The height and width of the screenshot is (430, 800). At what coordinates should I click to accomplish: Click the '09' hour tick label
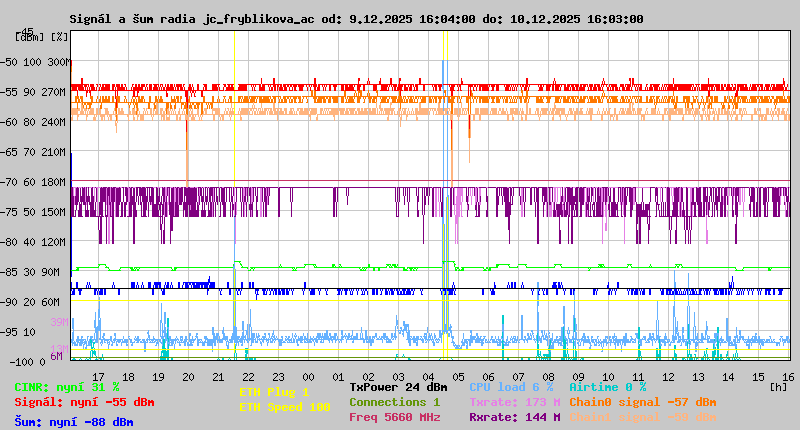[x=578, y=377]
